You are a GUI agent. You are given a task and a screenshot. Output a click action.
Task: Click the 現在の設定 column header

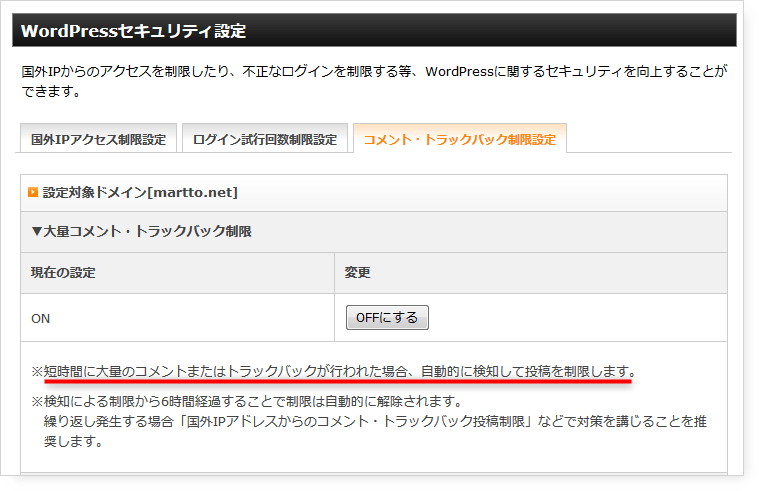63,272
